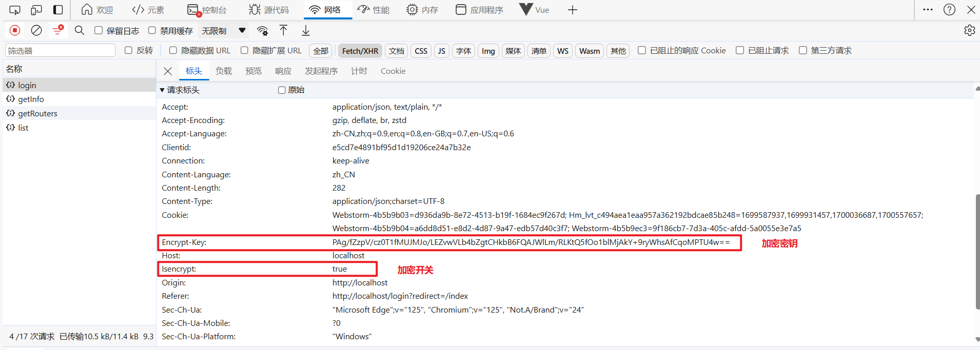Image resolution: width=980 pixels, height=350 pixels.
Task: Check 隐藏扩展 URL option
Action: tap(244, 50)
